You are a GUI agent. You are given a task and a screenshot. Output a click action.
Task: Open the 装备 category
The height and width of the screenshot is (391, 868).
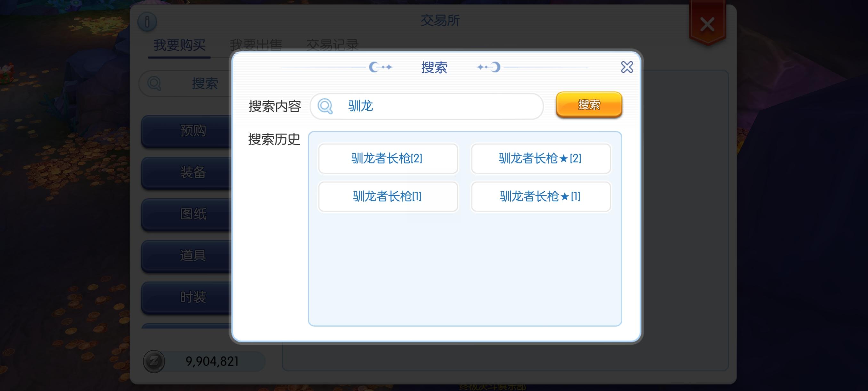189,172
